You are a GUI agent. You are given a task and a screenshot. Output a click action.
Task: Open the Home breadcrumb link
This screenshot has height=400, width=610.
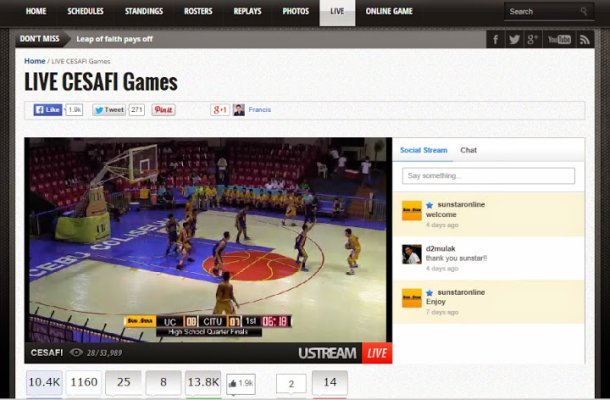(35, 61)
